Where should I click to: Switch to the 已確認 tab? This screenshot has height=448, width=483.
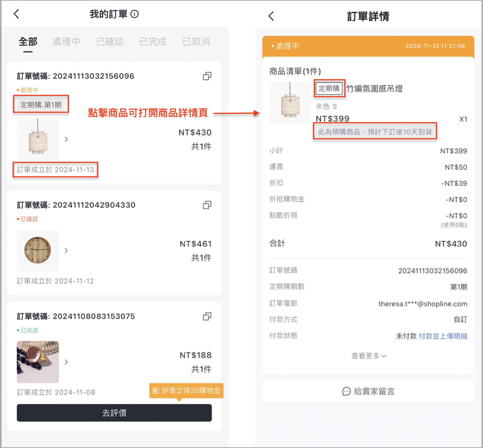pyautogui.click(x=110, y=42)
